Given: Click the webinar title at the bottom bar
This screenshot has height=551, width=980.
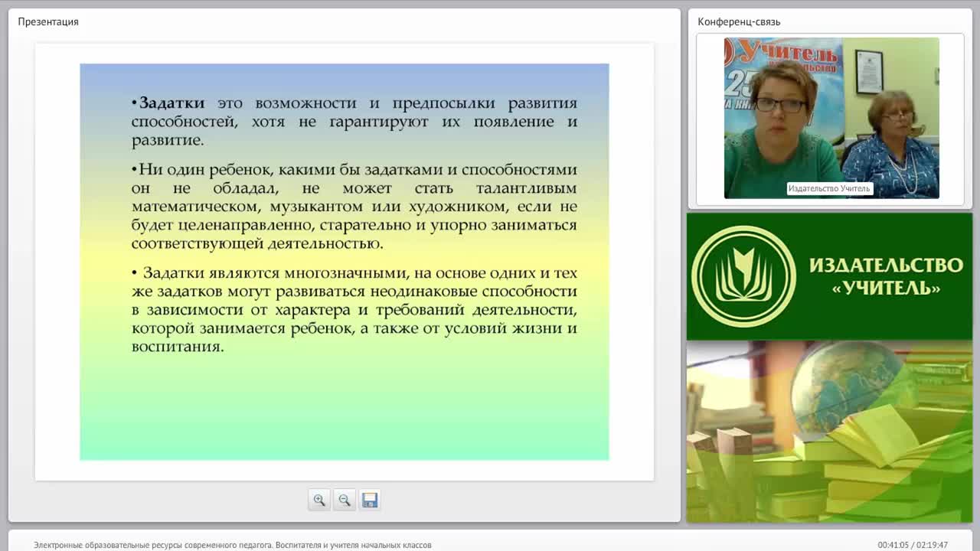Looking at the screenshot, I should click(233, 545).
